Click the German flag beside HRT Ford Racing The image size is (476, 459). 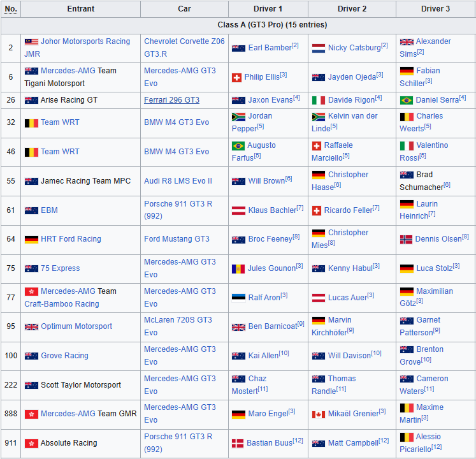[x=31, y=239]
